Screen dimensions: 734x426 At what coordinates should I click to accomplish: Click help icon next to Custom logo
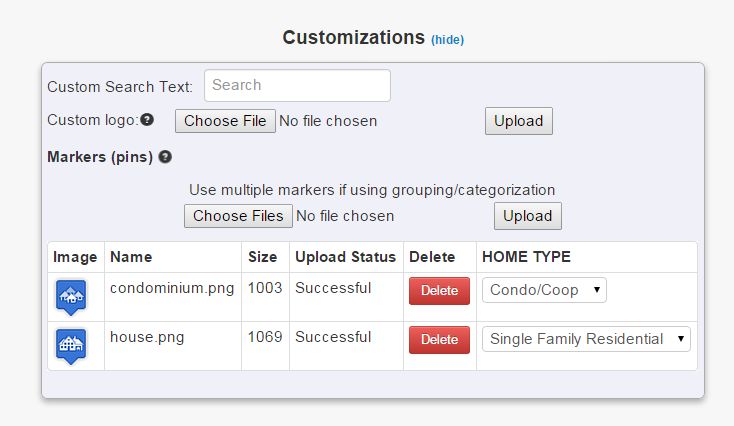[147, 120]
